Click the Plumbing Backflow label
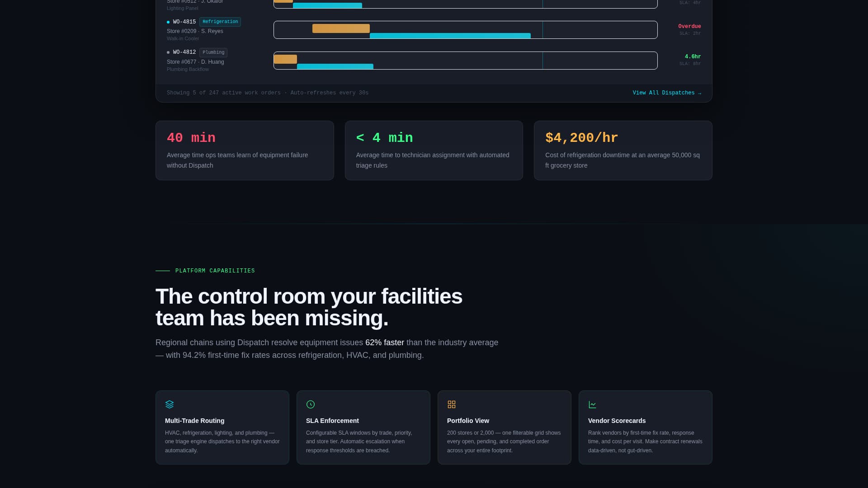Viewport: 868px width, 488px height. 188,69
